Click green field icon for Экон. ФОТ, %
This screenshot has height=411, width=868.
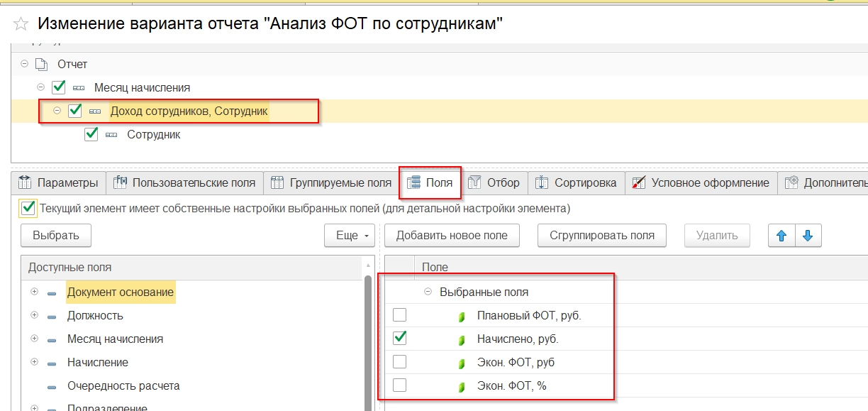(462, 386)
